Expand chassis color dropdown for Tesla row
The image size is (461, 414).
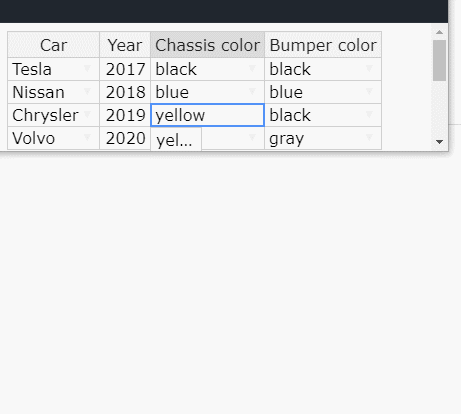[252, 68]
